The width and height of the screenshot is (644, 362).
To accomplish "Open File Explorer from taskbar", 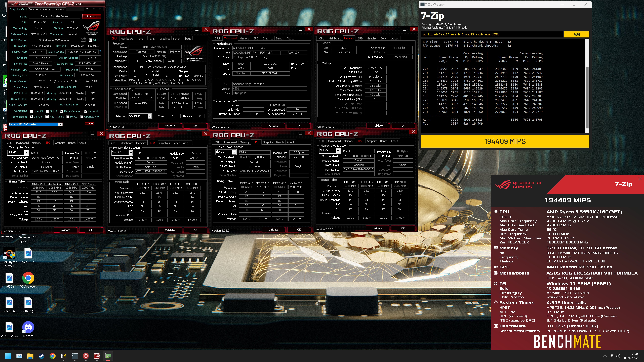I will pos(30,356).
